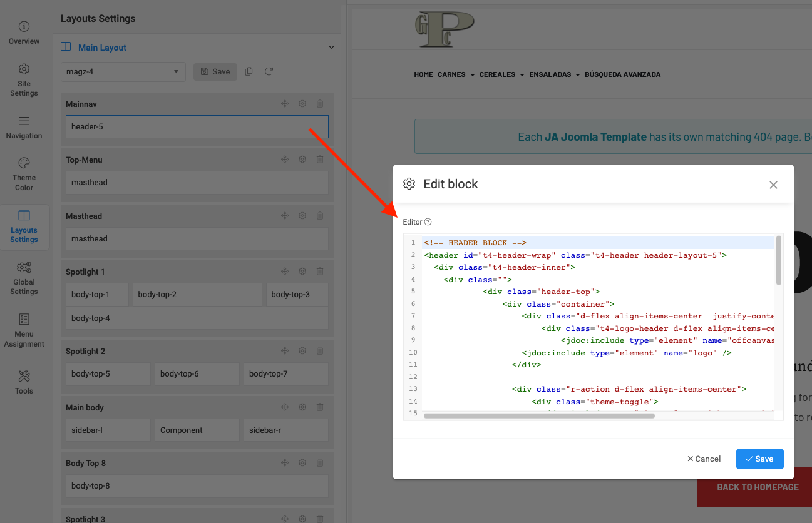Cancel the Edit block dialog
The image size is (812, 523).
704,459
